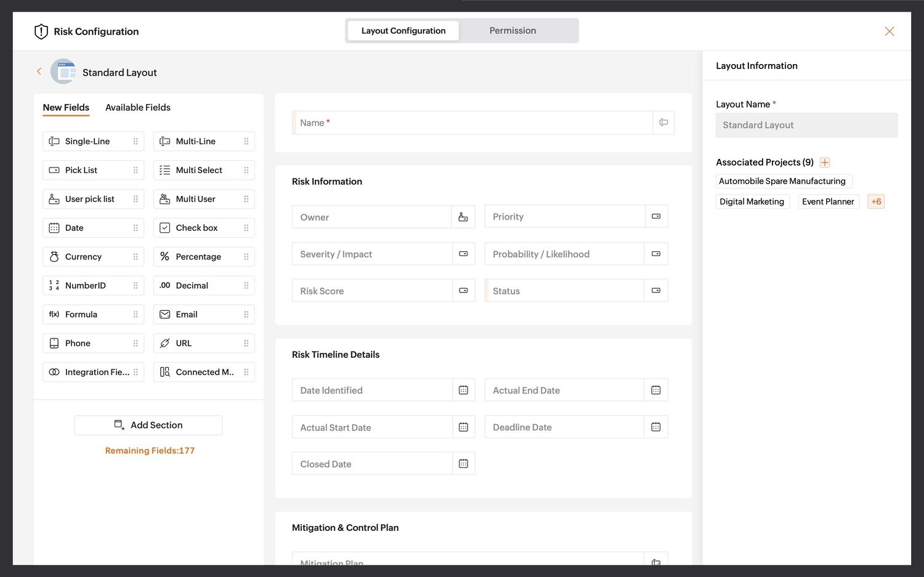Switch to the Permission tab
Image resolution: width=924 pixels, height=577 pixels.
[x=513, y=31]
